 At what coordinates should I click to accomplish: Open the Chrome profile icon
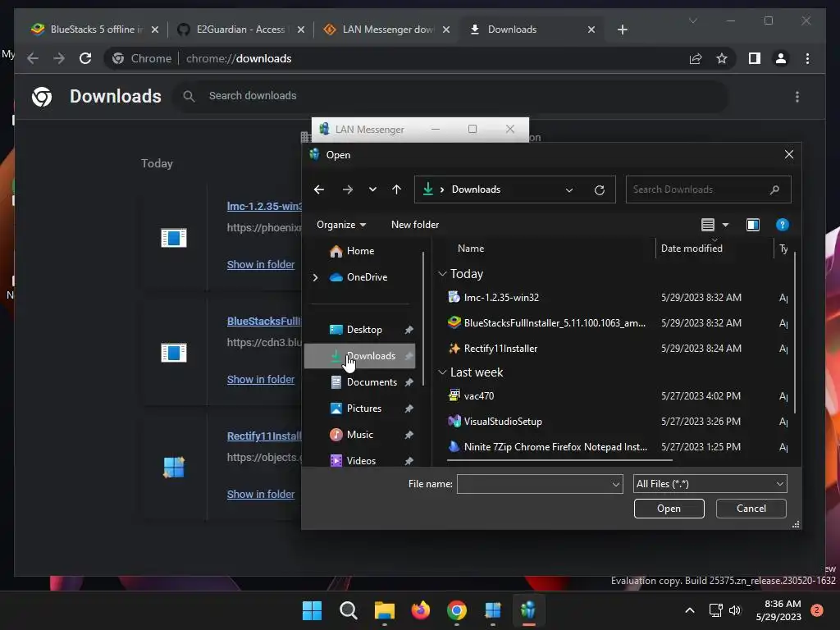coord(781,58)
